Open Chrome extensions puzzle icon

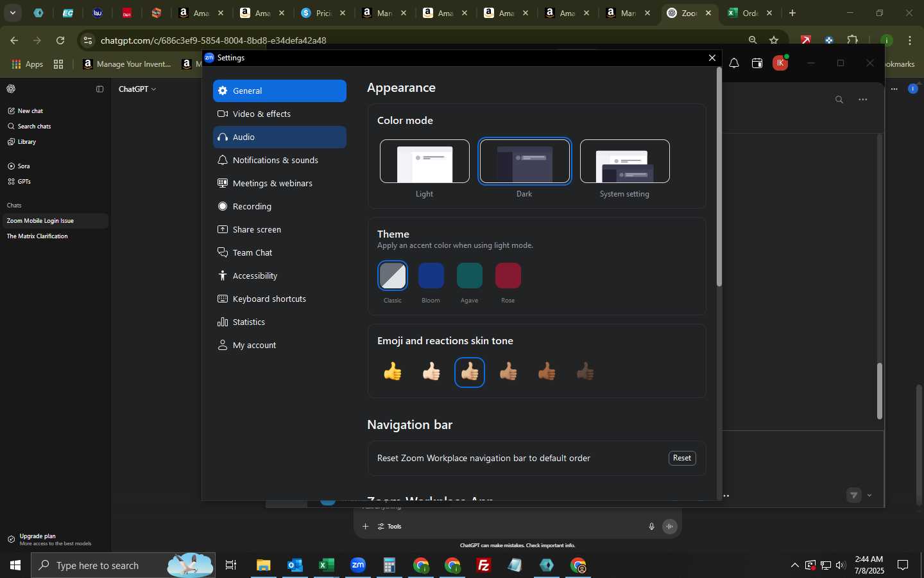coord(852,40)
